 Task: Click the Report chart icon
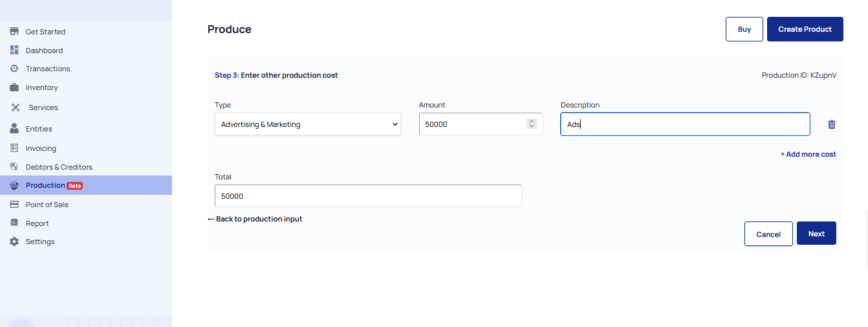point(14,223)
